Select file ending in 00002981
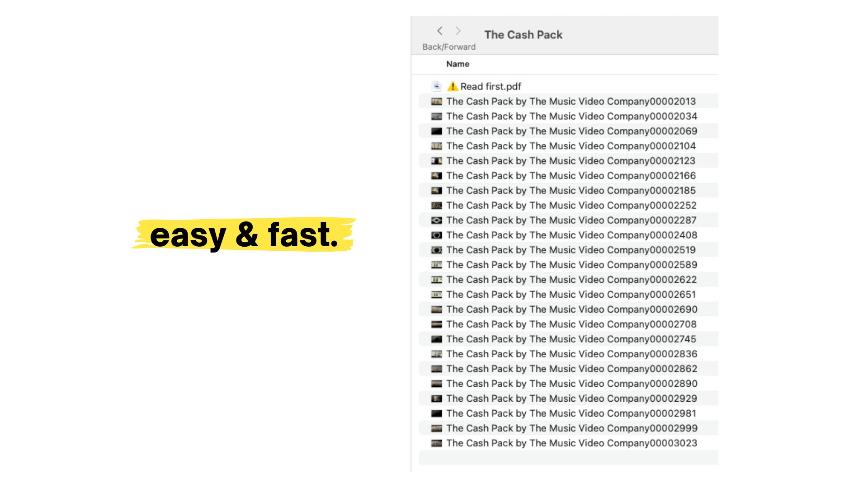 [571, 413]
